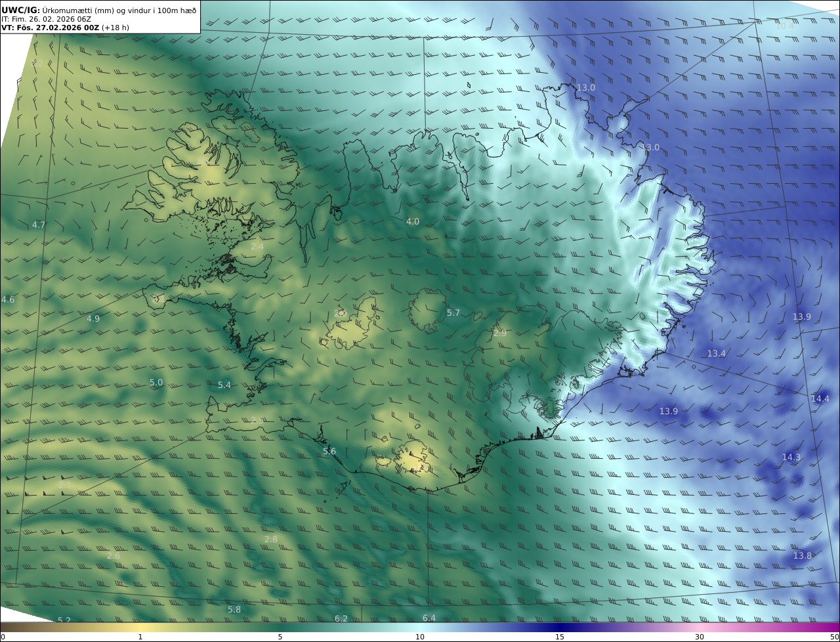Click the colorbar tick label 5
840x642 pixels.
[x=280, y=637]
